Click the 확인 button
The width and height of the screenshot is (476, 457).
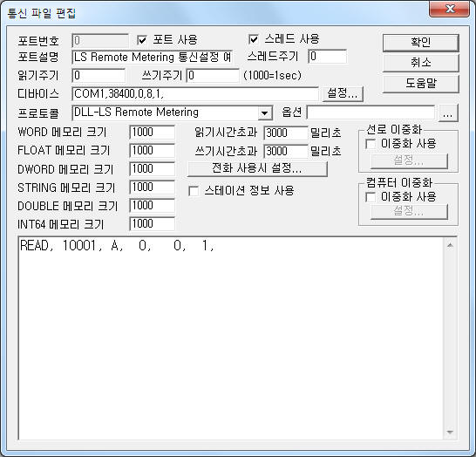click(x=420, y=42)
